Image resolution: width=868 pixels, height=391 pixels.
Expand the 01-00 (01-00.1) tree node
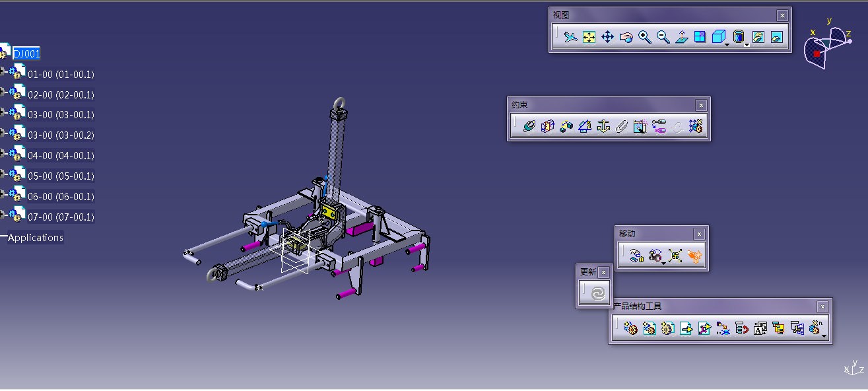click(x=3, y=71)
